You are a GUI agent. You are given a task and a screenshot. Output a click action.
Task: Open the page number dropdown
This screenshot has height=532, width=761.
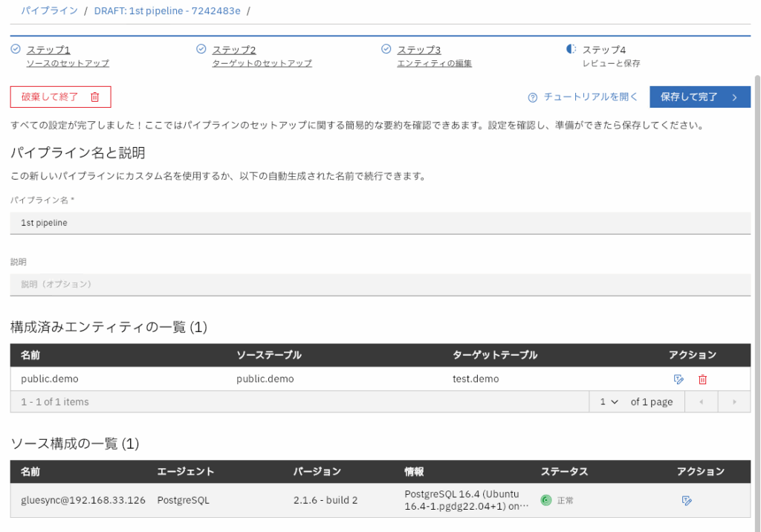(x=609, y=402)
